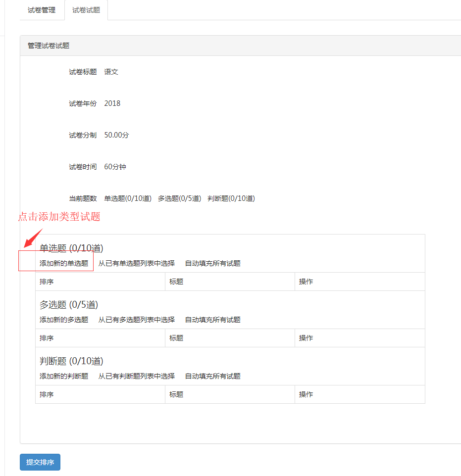The height and width of the screenshot is (476, 461).
Task: Click the 提交排序 button
Action: [x=40, y=462]
